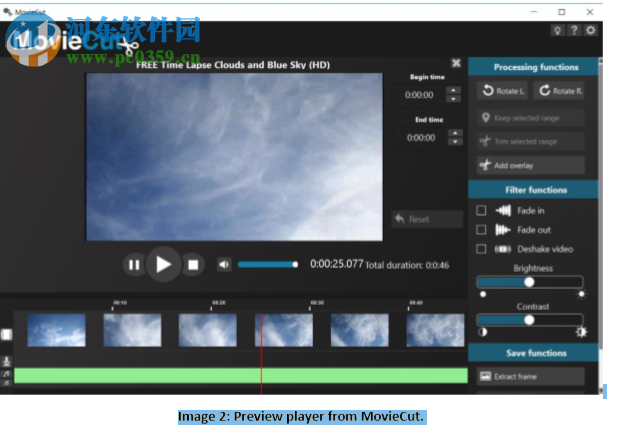Screen dimensions: 620x431
Task: Stop the video playback
Action: pos(193,265)
